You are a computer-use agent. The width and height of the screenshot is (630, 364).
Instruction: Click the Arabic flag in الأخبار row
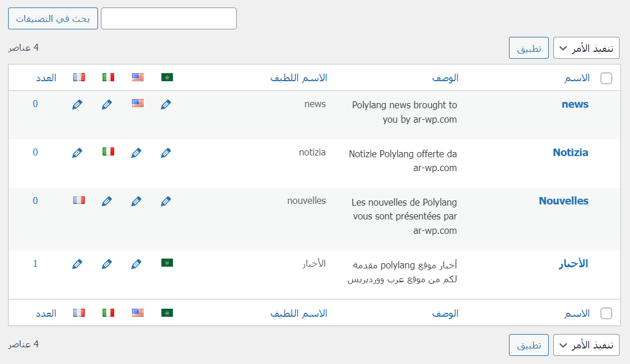pyautogui.click(x=167, y=263)
